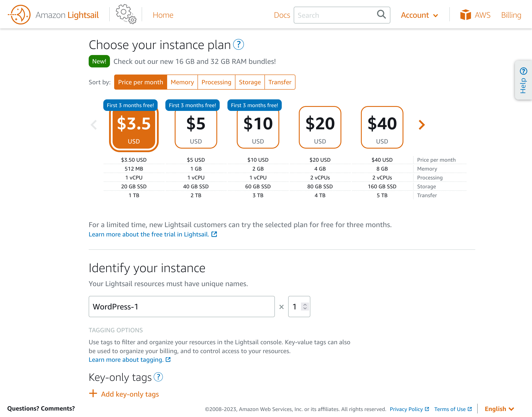This screenshot has width=532, height=417.
Task: Advance plans with the right carousel arrow
Action: point(421,125)
